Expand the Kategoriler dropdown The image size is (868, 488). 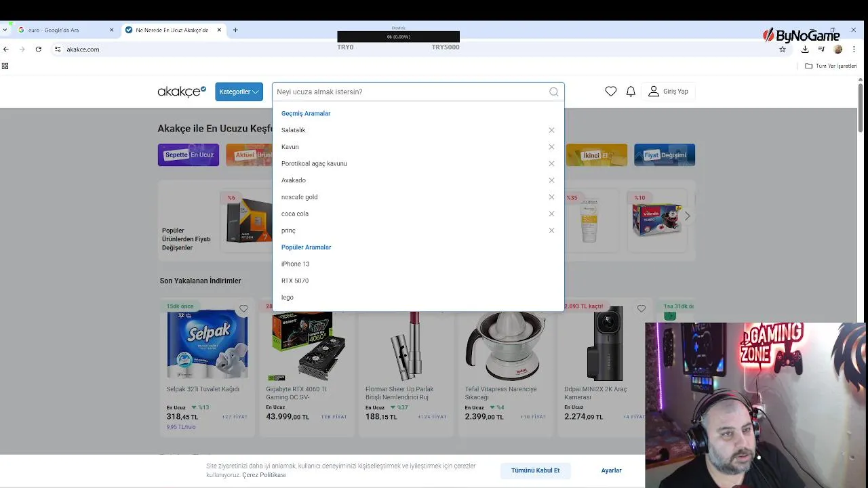[239, 91]
